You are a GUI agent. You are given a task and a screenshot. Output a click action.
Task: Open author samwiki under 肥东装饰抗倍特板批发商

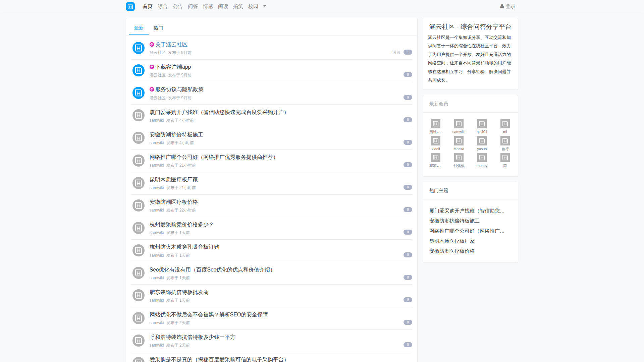156,300
